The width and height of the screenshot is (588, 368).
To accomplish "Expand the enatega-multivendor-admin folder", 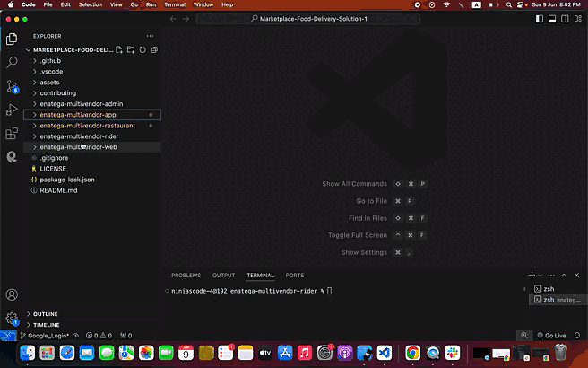I will (x=81, y=104).
